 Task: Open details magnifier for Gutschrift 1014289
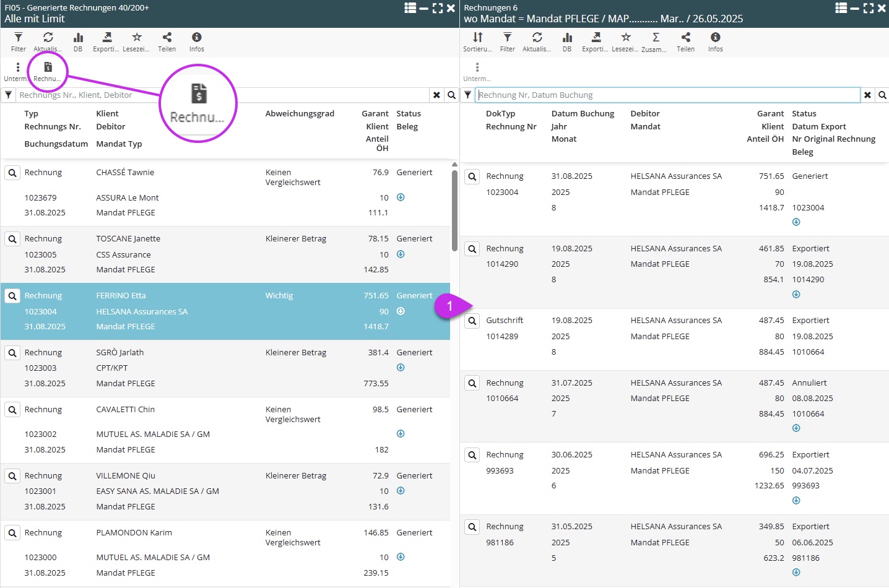tap(472, 321)
